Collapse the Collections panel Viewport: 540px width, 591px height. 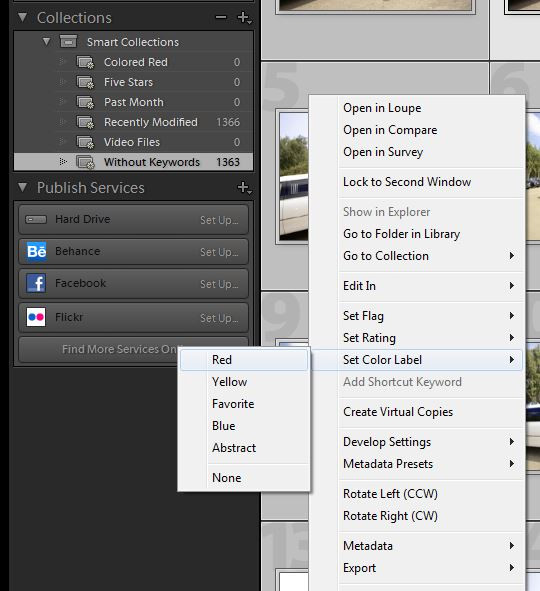pyautogui.click(x=23, y=17)
